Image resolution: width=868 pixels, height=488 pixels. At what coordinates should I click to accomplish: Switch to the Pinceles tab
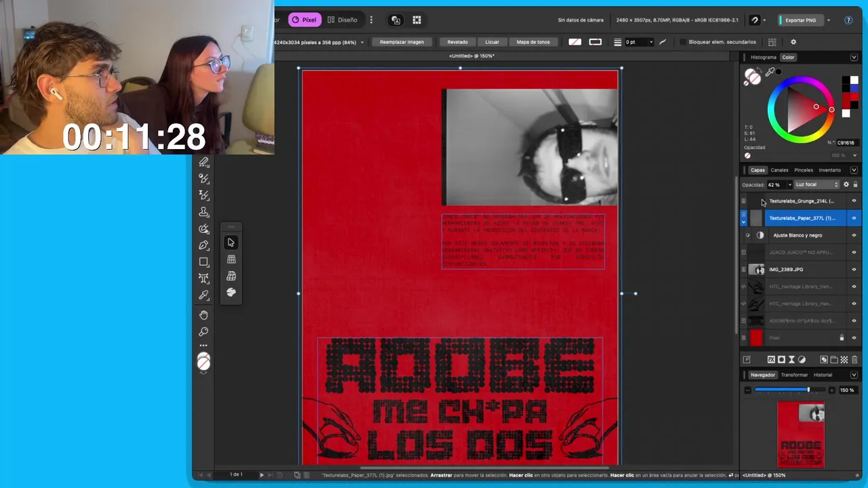coord(804,170)
